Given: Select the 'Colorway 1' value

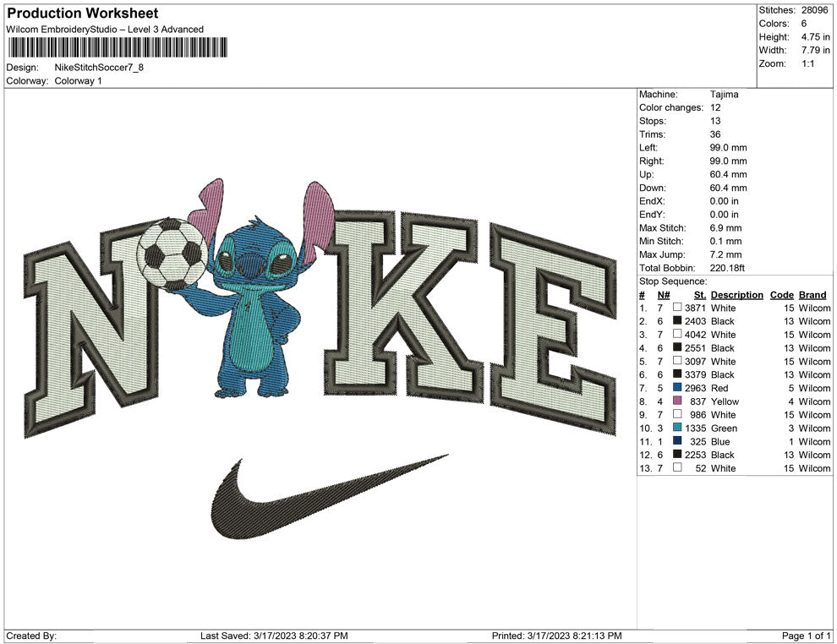Looking at the screenshot, I should [78, 80].
